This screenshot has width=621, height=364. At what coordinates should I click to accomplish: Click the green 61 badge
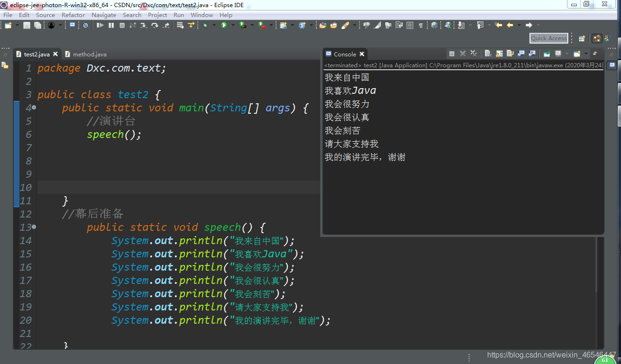click(x=605, y=360)
